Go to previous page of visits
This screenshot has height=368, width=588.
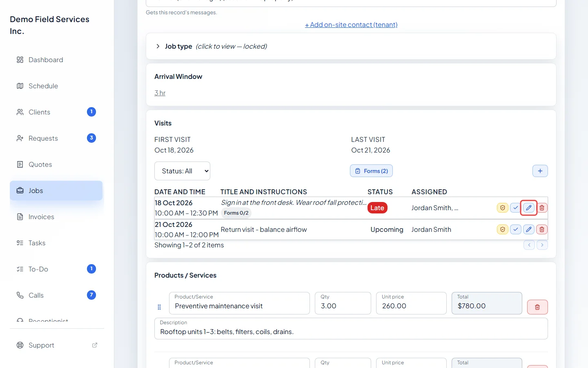529,245
